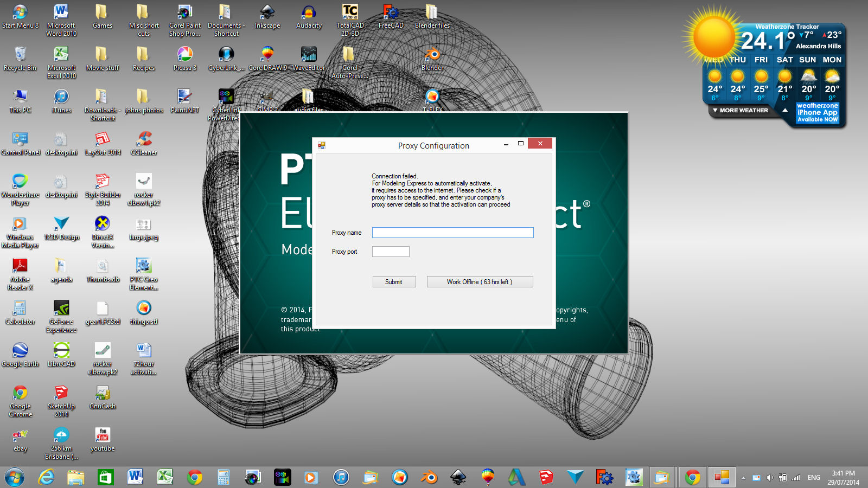The height and width of the screenshot is (488, 868).
Task: Open the Adobe Reader X icon
Action: pos(20,274)
